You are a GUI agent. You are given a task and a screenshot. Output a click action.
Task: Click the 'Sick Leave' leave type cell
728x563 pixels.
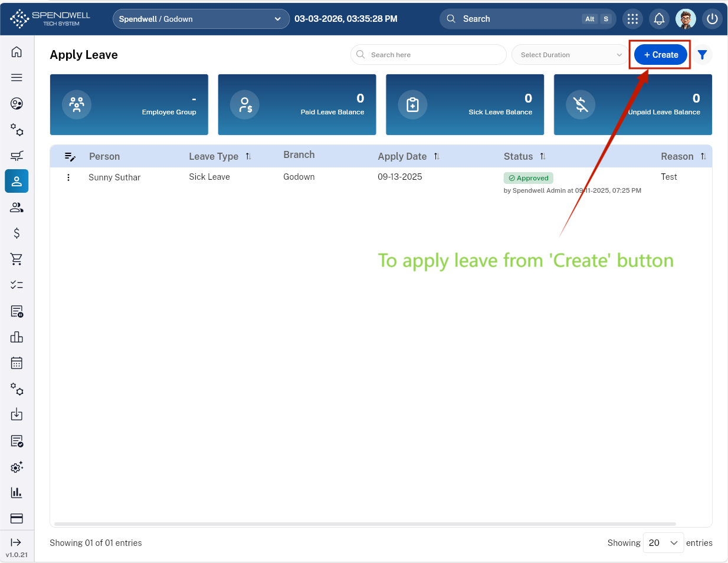(x=209, y=177)
